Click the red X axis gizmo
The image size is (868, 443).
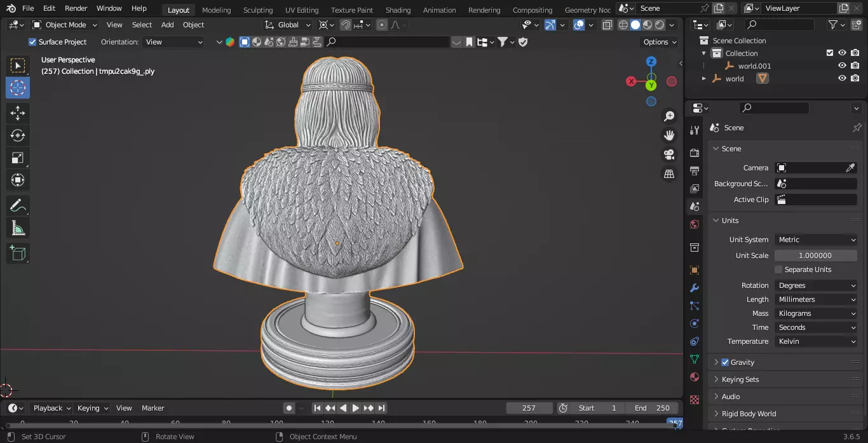point(631,81)
